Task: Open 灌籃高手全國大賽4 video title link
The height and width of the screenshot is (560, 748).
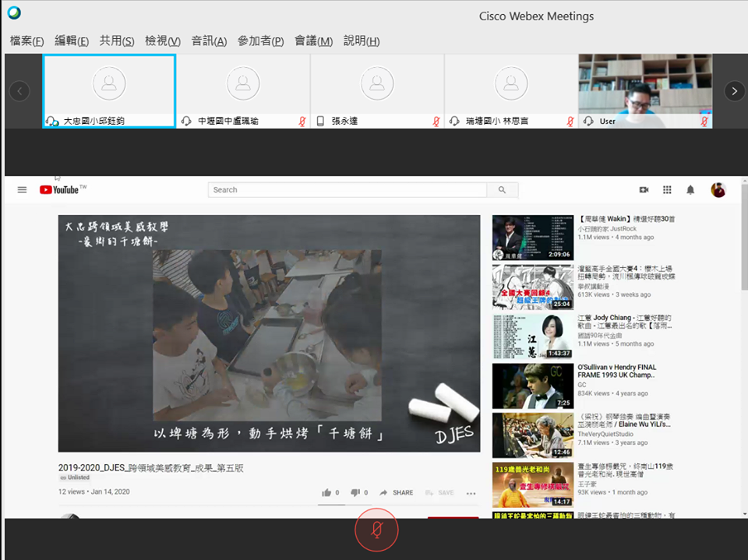Action: coord(626,273)
